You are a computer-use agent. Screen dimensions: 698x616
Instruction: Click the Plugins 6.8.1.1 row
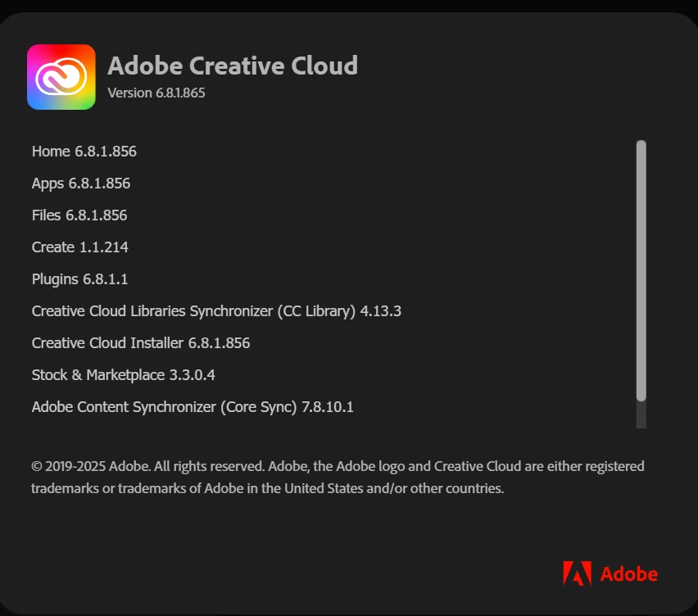[x=79, y=279]
